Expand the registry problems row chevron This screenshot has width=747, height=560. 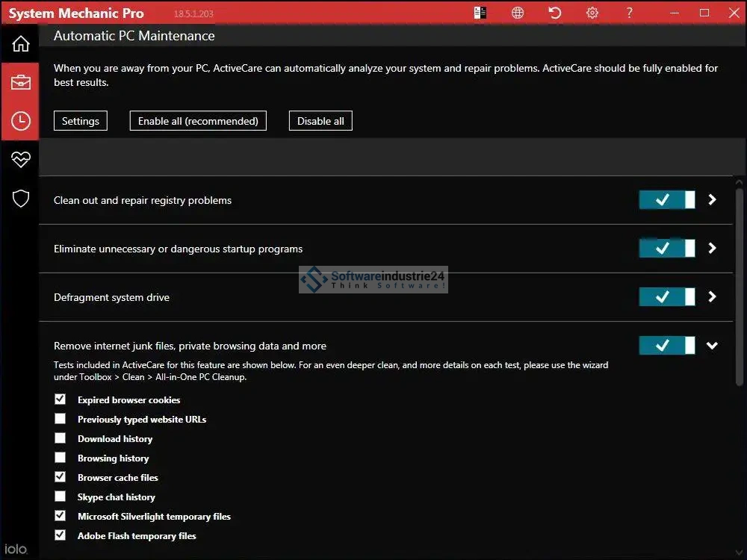(712, 200)
